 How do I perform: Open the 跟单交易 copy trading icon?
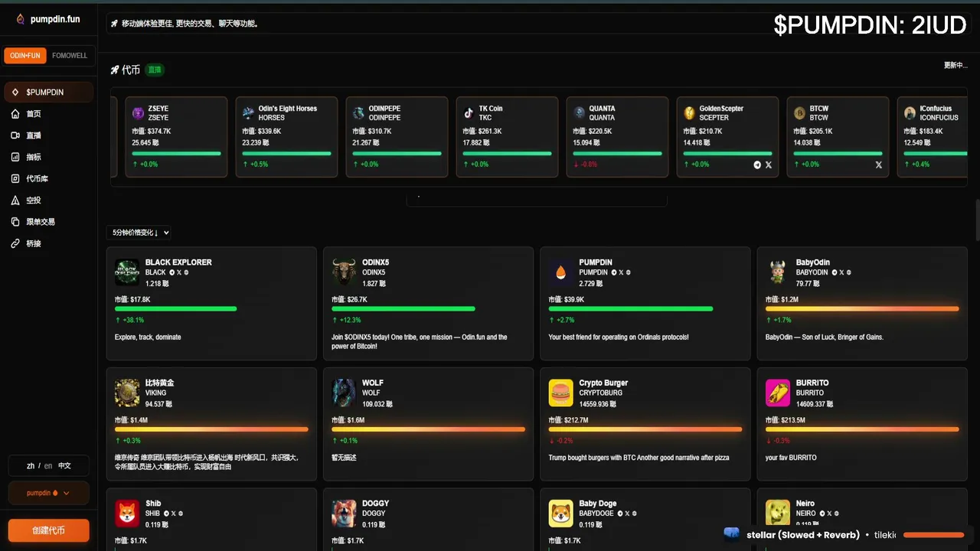pos(15,222)
